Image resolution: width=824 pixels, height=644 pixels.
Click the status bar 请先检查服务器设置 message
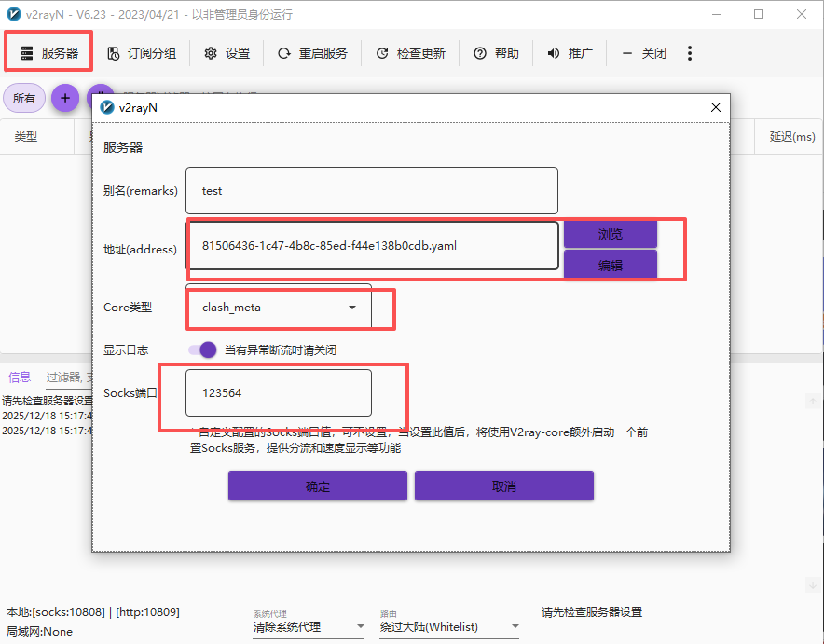point(592,612)
